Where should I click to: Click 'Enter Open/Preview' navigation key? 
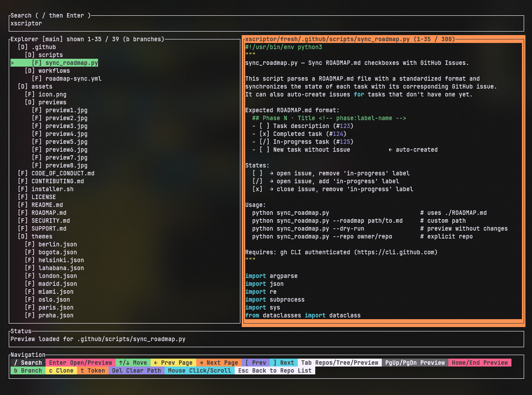click(x=81, y=363)
